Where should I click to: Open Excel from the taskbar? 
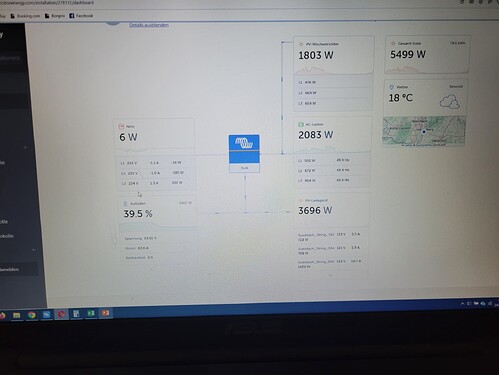point(91,313)
